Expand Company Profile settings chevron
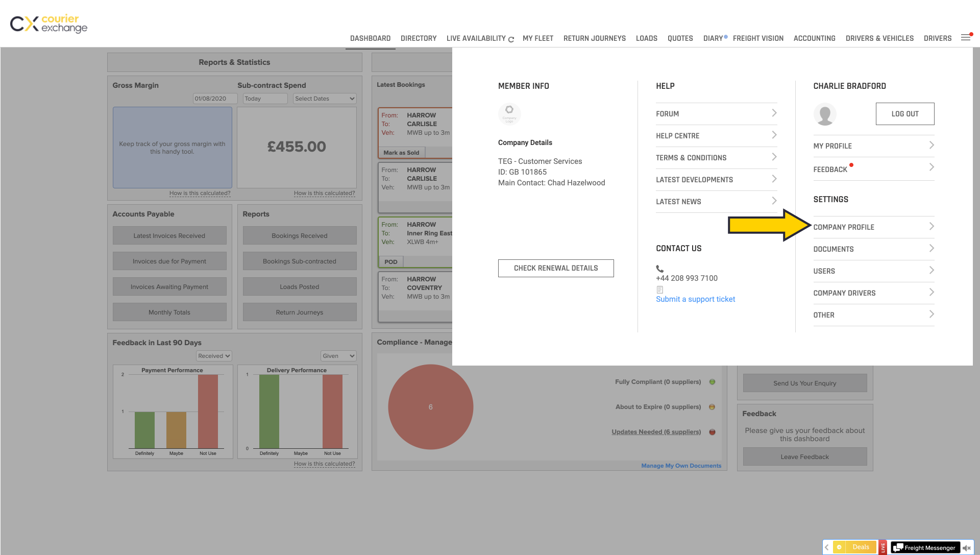Screen dimensions: 980x555 tap(931, 226)
